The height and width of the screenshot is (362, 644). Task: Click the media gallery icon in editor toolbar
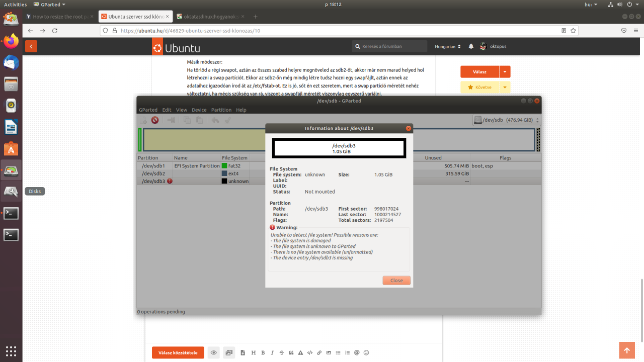click(x=229, y=352)
